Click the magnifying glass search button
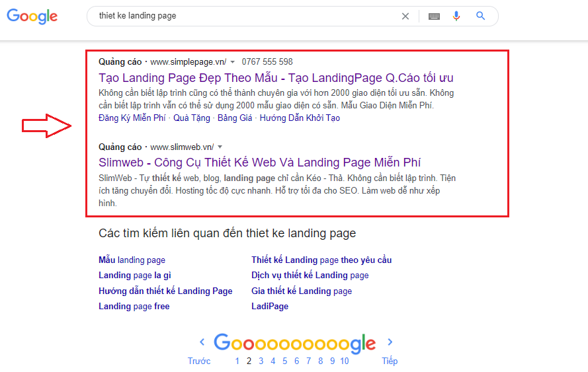 coord(481,16)
